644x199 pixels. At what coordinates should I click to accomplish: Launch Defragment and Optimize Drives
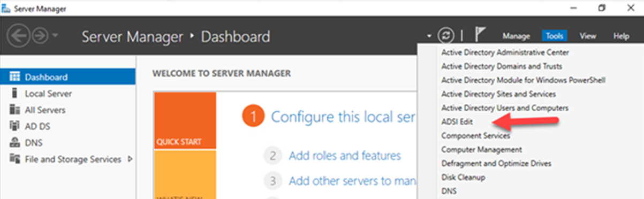[496, 163]
